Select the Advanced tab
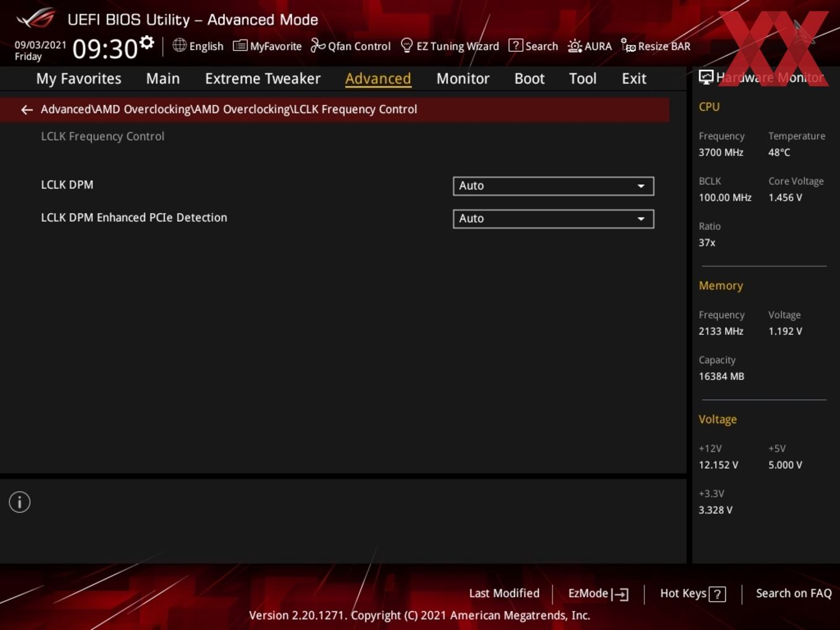 point(378,78)
